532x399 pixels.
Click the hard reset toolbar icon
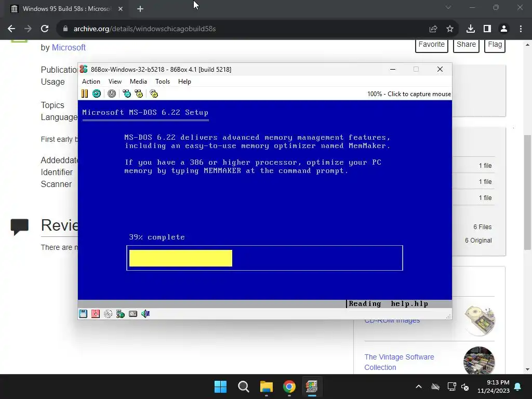(x=97, y=94)
